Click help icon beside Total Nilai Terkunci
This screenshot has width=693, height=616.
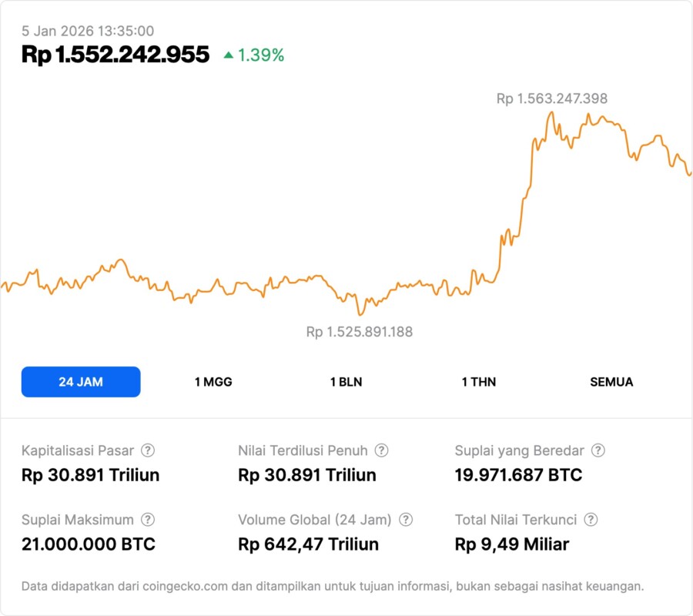tap(591, 520)
